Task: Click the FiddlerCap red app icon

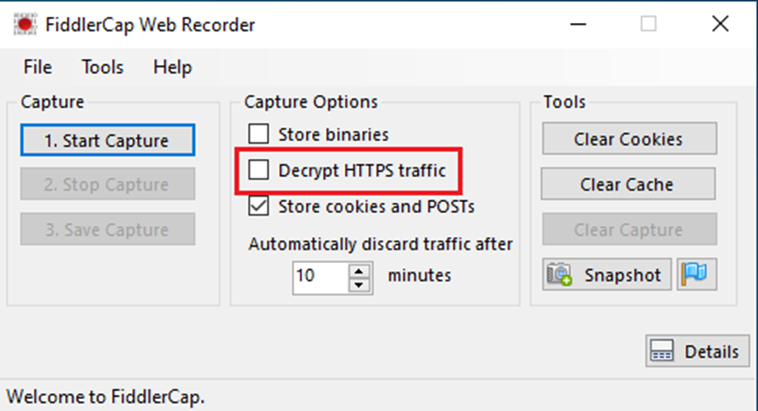Action: (25, 24)
